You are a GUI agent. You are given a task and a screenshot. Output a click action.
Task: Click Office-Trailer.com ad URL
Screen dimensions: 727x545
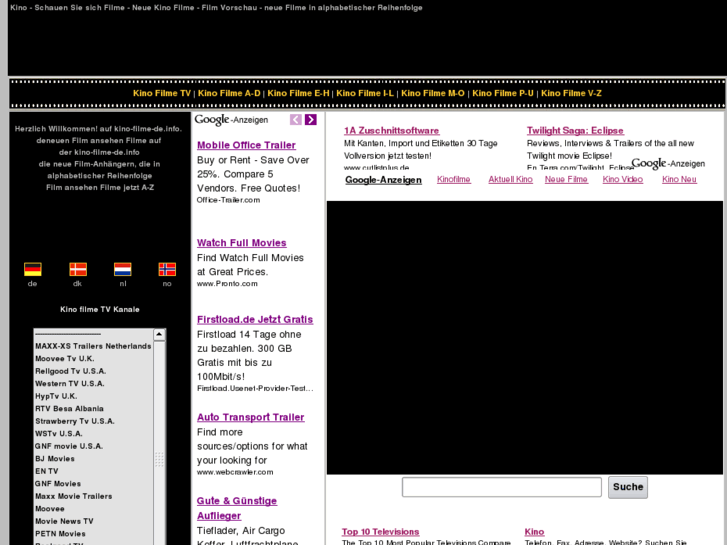point(228,200)
